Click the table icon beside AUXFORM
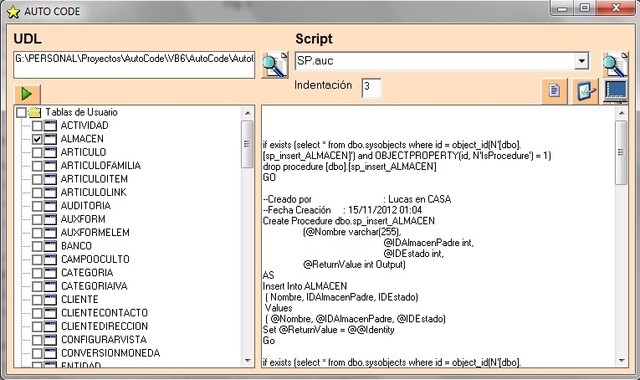Screen dimensions: 640x380 [x=50, y=219]
